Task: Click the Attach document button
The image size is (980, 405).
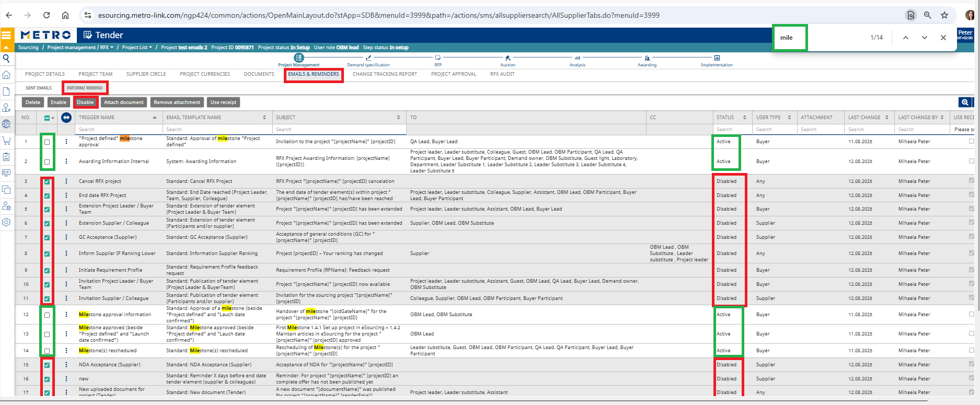Action: coord(124,102)
